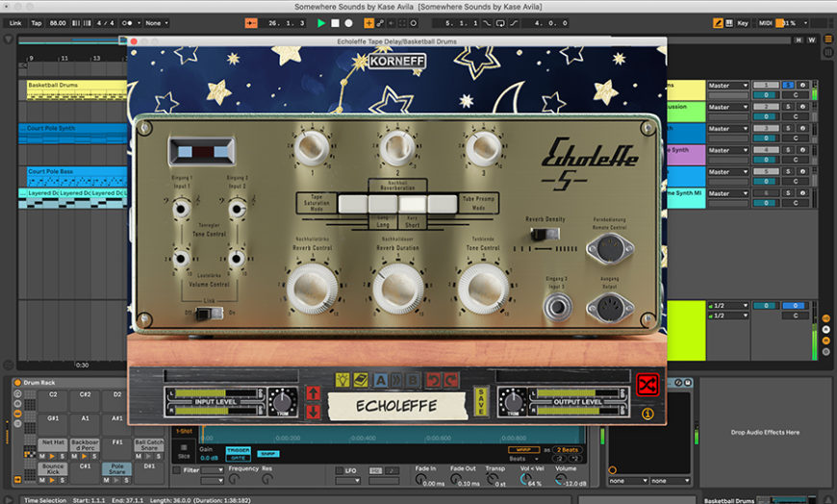Click the 88.00 tempo field

57,23
